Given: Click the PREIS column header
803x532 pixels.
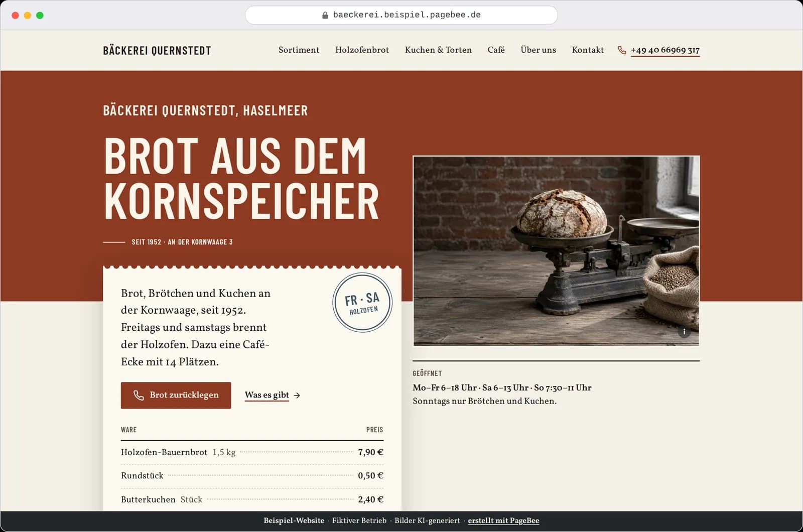Looking at the screenshot, I should pos(374,430).
